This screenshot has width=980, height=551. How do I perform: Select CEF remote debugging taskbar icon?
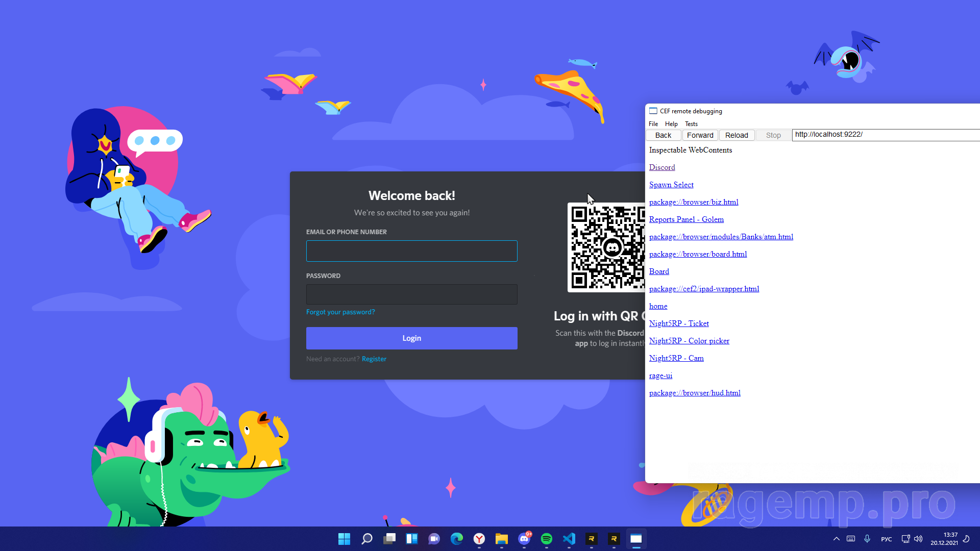[x=636, y=539]
